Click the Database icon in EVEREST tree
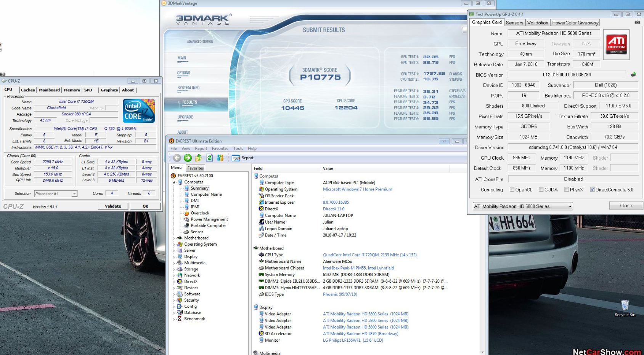 (180, 313)
